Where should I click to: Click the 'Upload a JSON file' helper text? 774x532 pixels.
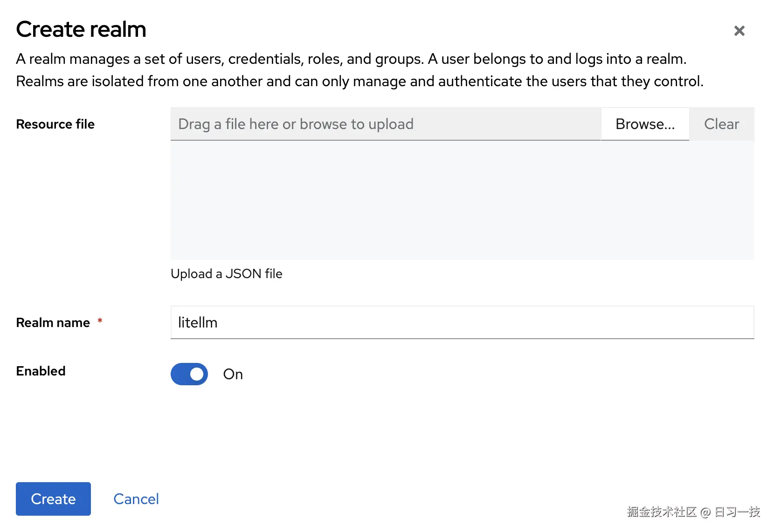tap(227, 273)
